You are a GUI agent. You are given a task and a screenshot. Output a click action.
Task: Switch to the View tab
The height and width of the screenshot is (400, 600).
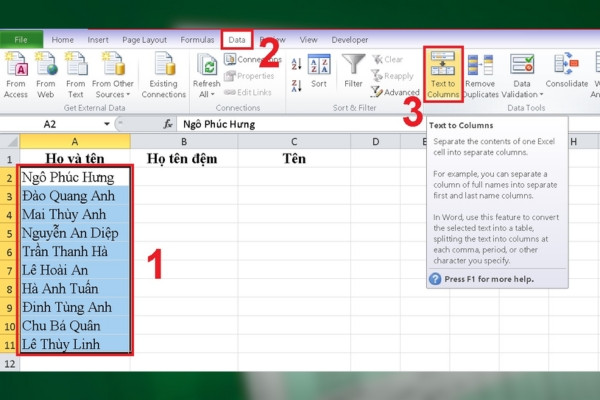coord(308,39)
